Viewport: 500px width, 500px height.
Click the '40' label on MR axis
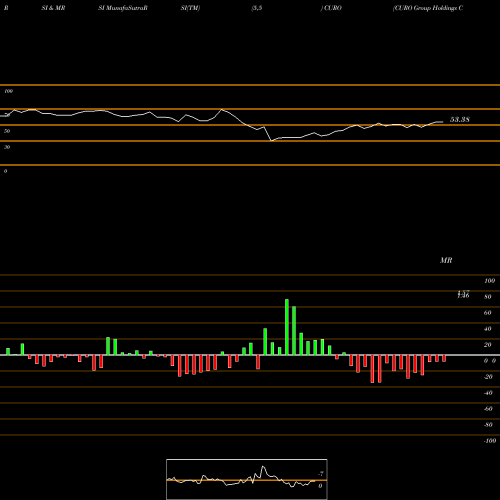tap(488, 329)
